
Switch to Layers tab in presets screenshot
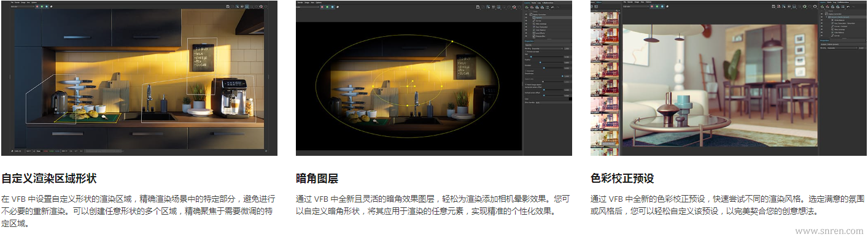click(x=823, y=2)
